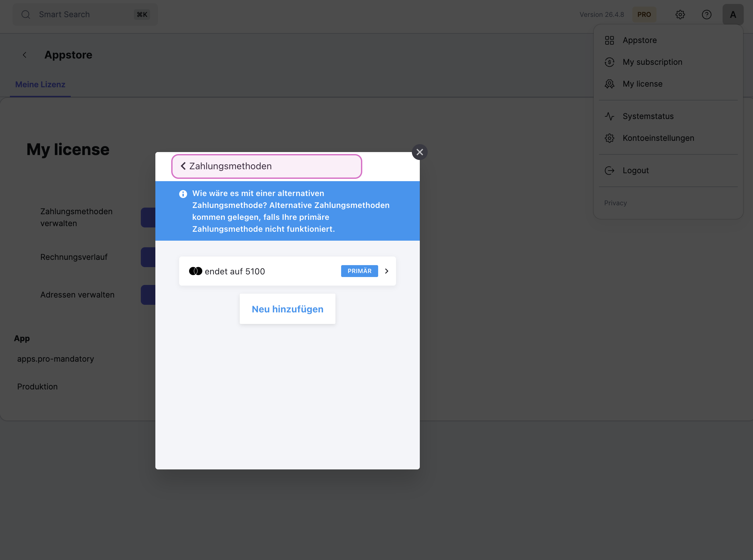
Task: Click the button beside Rechnungsverlauf
Action: 148,257
